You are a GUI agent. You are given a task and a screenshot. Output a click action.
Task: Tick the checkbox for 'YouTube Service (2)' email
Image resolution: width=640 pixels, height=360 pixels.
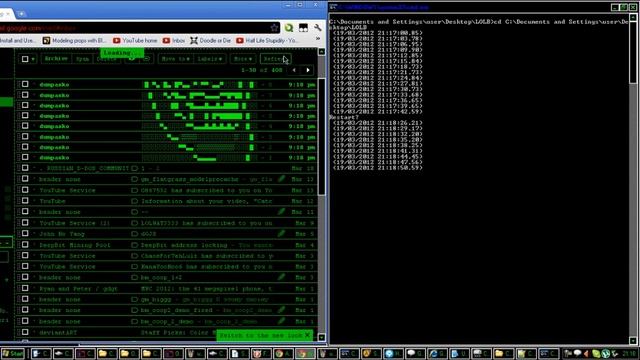pyautogui.click(x=25, y=222)
